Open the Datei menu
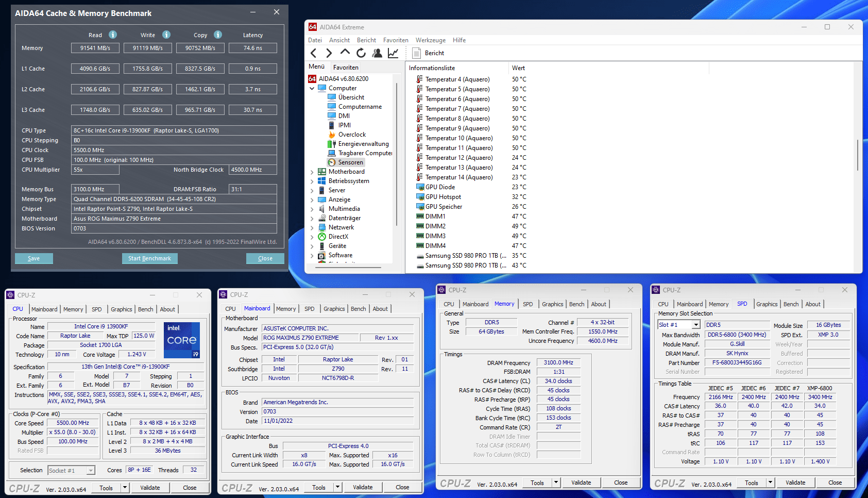The width and height of the screenshot is (868, 498). (x=315, y=40)
